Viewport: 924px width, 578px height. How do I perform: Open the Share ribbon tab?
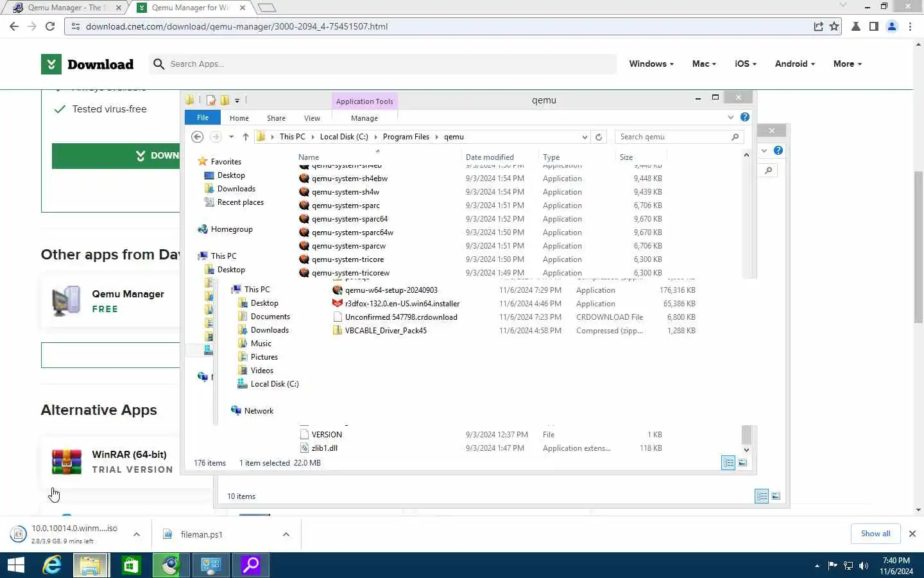(277, 118)
